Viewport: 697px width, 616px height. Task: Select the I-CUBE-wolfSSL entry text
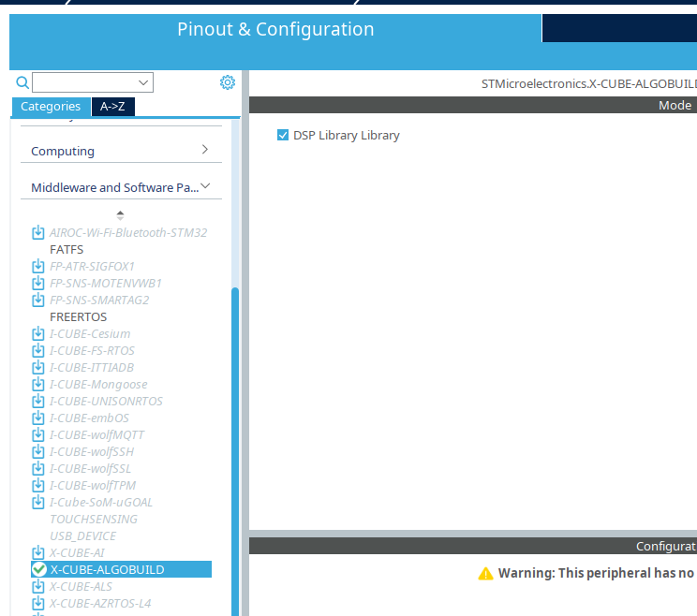(90, 469)
